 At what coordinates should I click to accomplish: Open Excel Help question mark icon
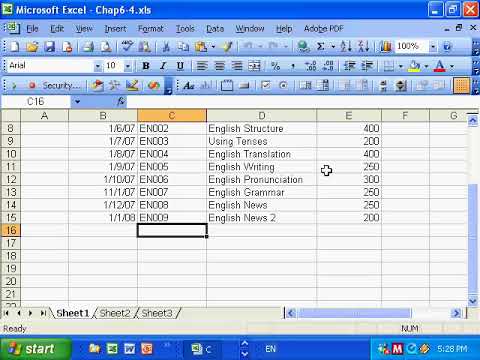pyautogui.click(x=447, y=46)
